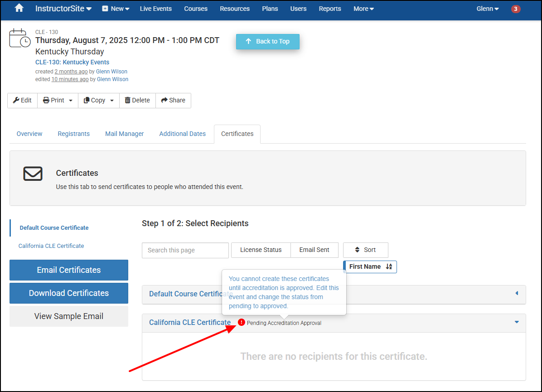Switch to the Overview tab
The width and height of the screenshot is (542, 392).
tap(29, 134)
